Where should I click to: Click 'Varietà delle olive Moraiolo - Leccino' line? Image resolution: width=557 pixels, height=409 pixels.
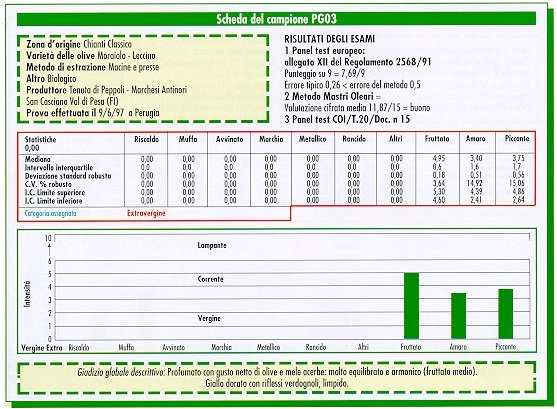[91, 55]
